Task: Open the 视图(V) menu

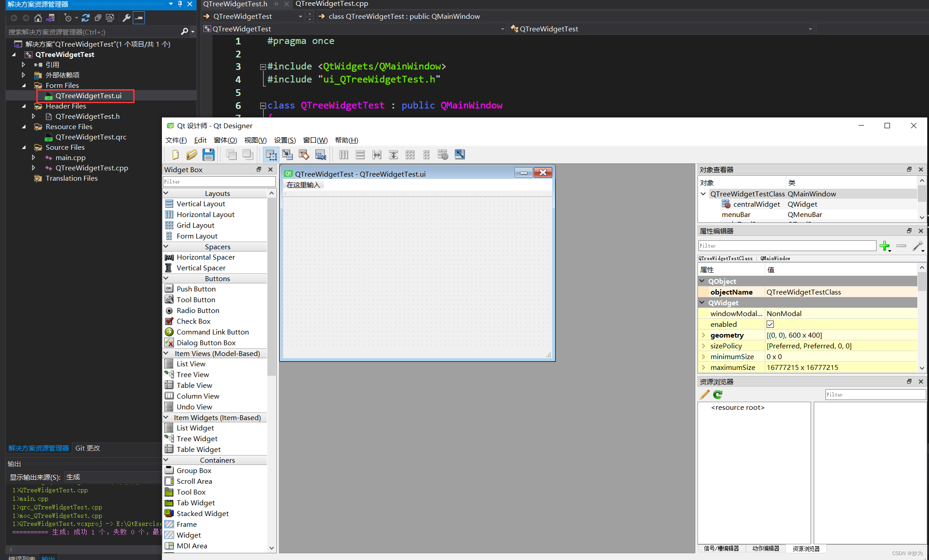Action: click(255, 140)
